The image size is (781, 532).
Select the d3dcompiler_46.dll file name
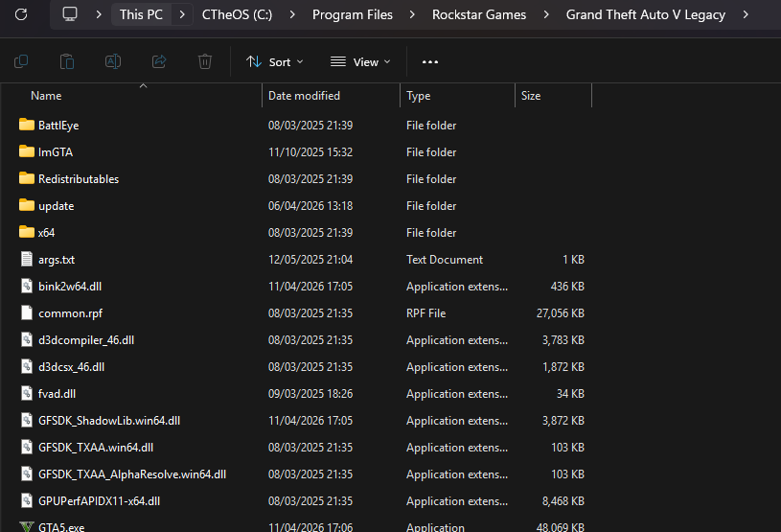86,340
